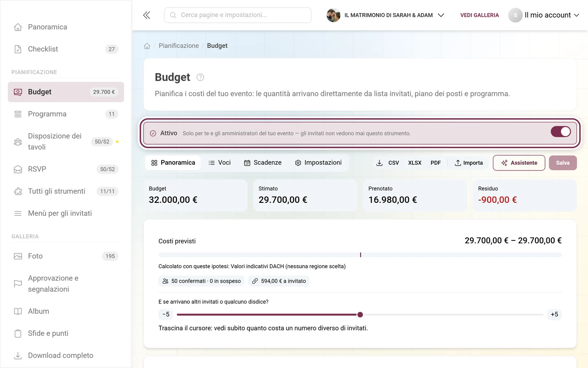Focus the search pages and settings field
588x368 pixels.
(x=238, y=15)
